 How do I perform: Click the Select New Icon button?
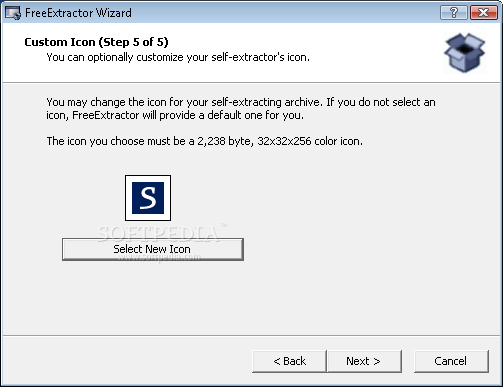click(153, 249)
